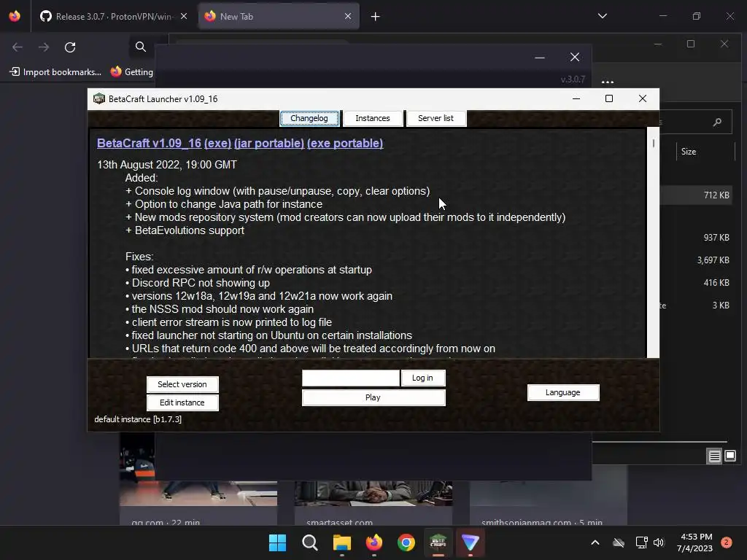Viewport: 747px width, 560px height.
Task: Show hidden system tray icons chevron
Action: point(595,542)
